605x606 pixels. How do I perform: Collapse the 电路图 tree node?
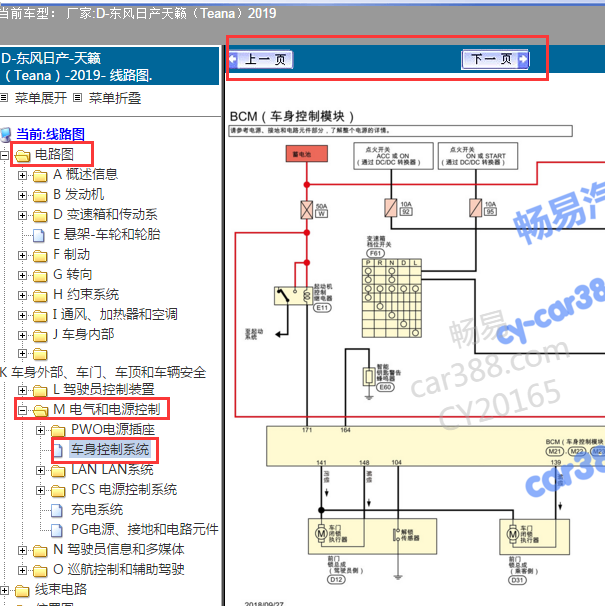click(4, 155)
